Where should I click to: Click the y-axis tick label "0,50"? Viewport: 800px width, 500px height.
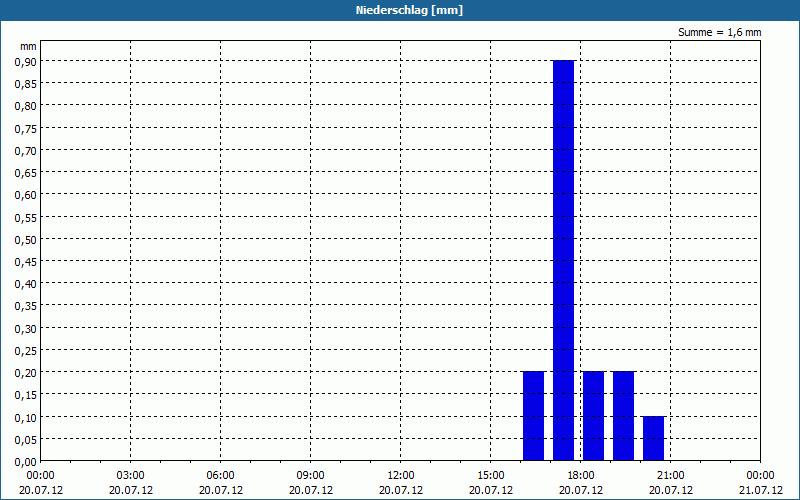pos(26,239)
